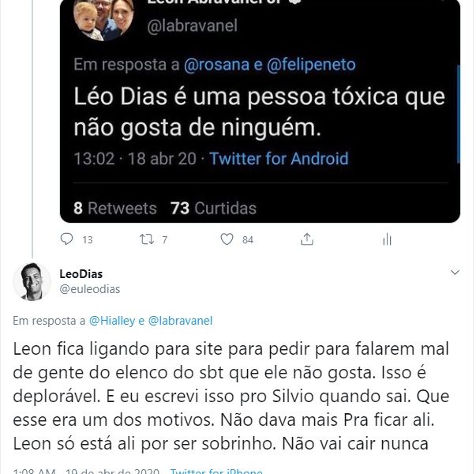Open the 8 Retweets count
Viewport: 476px width, 474px height.
[115, 209]
